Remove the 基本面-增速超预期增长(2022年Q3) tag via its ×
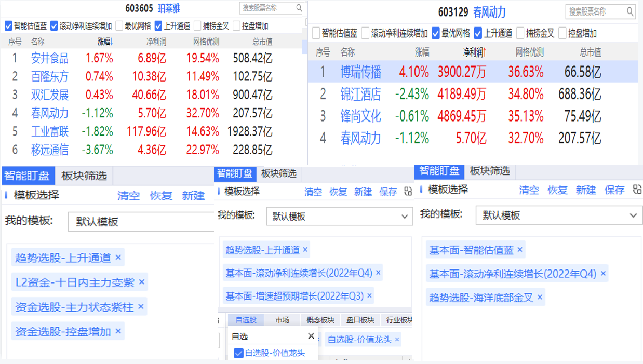 369,295
